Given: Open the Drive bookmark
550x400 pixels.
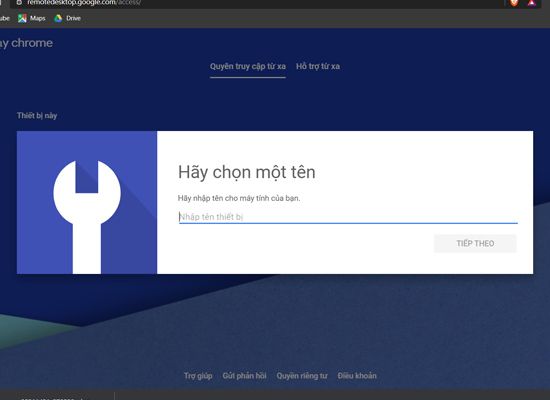Looking at the screenshot, I should (x=67, y=18).
